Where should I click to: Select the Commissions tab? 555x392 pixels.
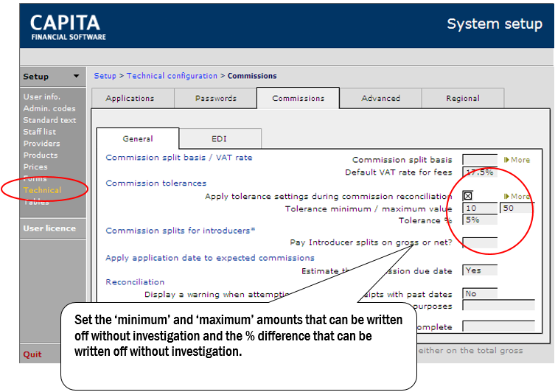(298, 98)
